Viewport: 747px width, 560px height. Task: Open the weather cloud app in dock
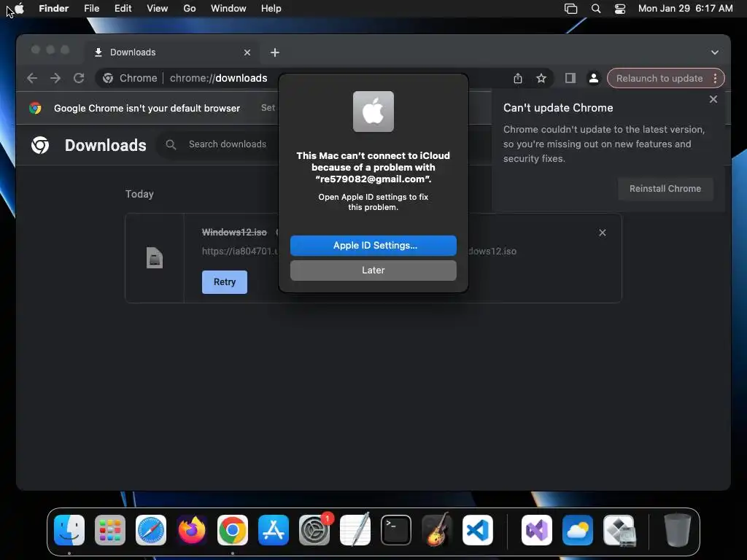tap(578, 530)
